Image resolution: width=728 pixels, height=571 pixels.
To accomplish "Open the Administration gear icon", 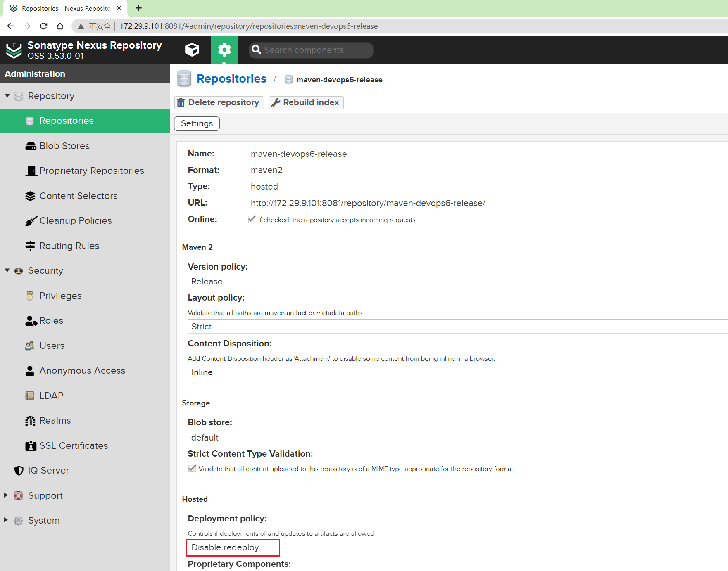I will 224,50.
